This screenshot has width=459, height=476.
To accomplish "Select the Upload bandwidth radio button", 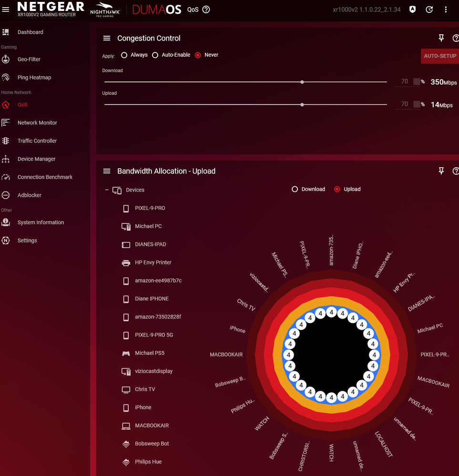I will (x=337, y=189).
